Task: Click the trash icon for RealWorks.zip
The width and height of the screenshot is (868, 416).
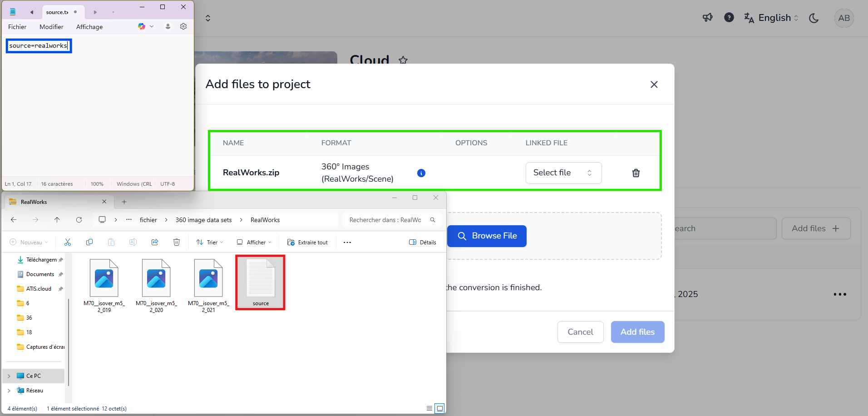Action: point(636,173)
